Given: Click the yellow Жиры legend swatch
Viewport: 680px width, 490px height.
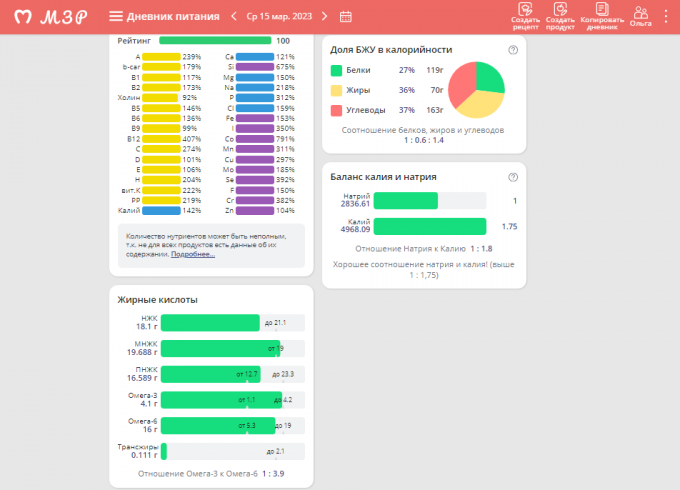Looking at the screenshot, I should [337, 90].
